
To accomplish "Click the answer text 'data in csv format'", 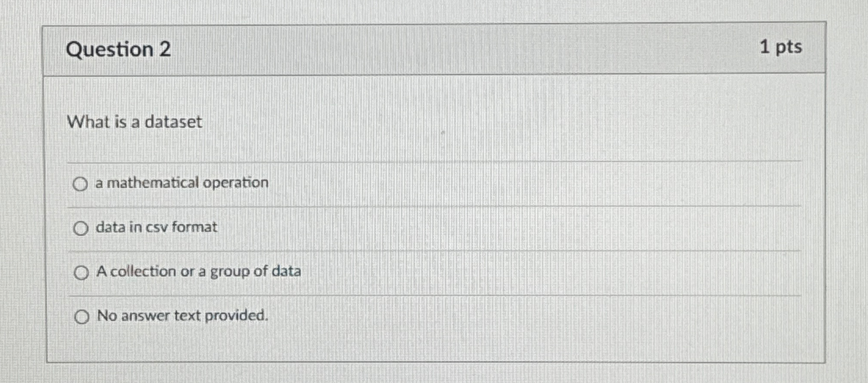I will tap(156, 228).
